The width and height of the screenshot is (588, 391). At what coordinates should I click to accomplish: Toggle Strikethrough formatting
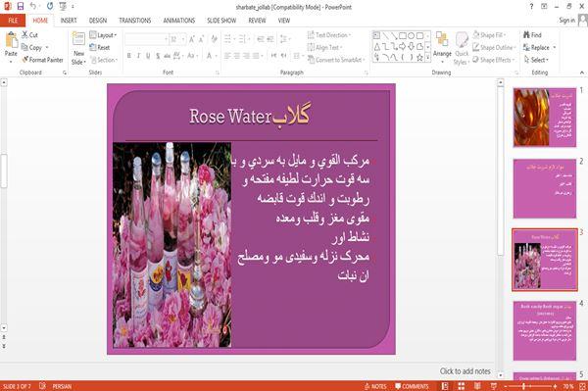[x=167, y=56]
